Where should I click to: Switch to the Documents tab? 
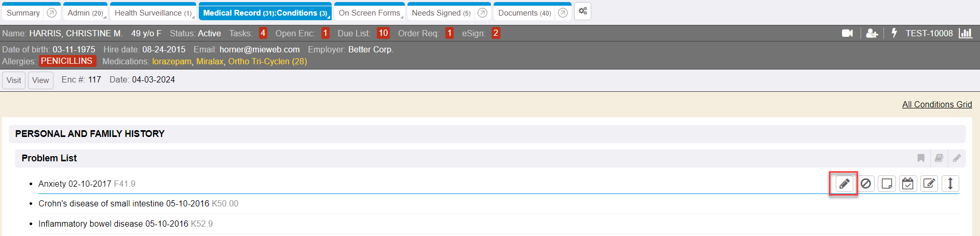(x=524, y=13)
